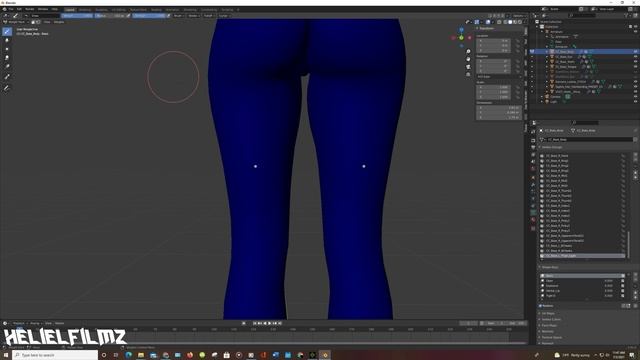The width and height of the screenshot is (640, 360).
Task: Open World properties tab icon
Action: (533, 169)
